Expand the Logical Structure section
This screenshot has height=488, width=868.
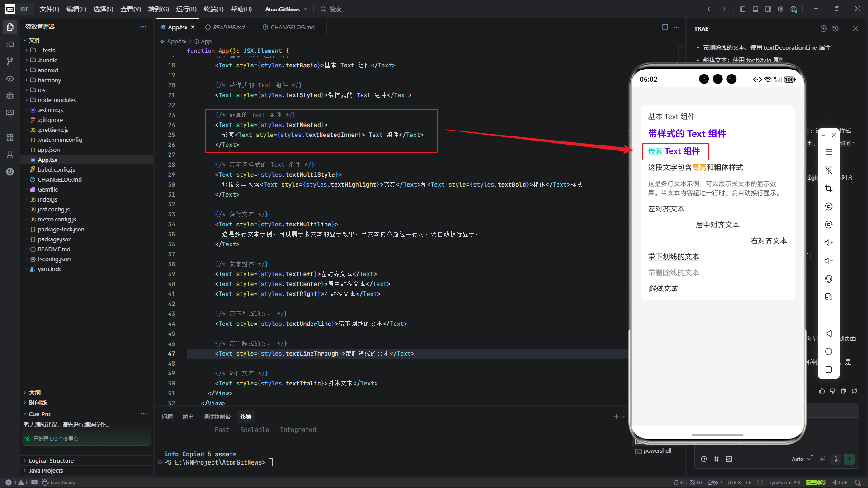click(51, 460)
